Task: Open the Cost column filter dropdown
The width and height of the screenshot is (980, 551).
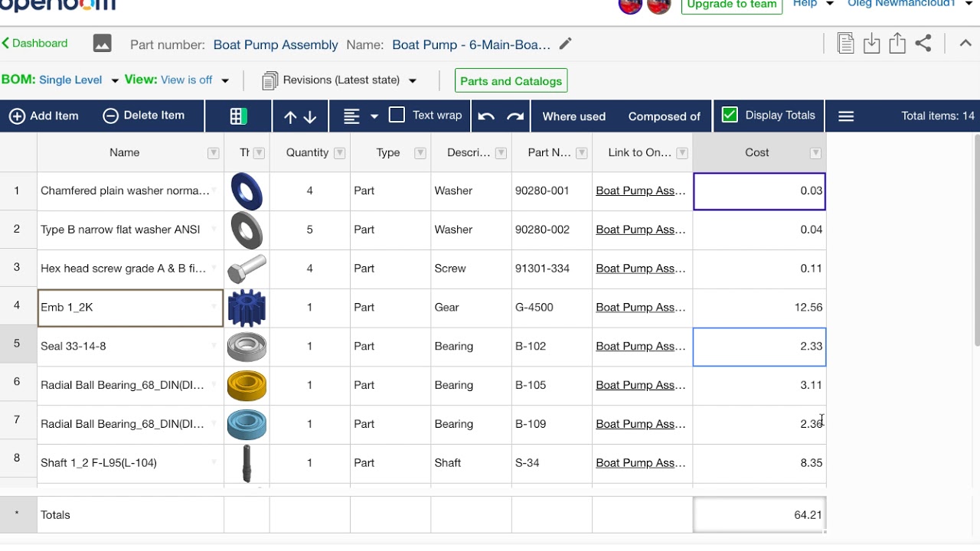Action: click(815, 153)
